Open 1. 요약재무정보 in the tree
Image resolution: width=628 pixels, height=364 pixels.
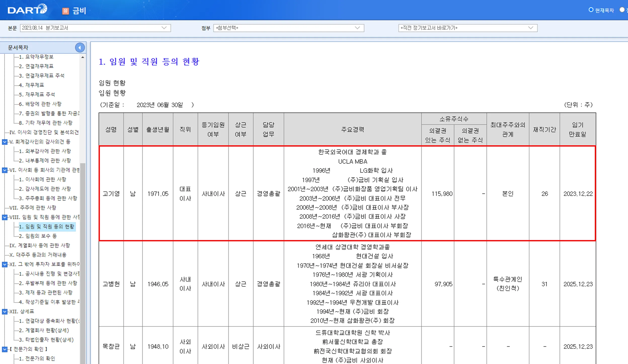(36, 57)
